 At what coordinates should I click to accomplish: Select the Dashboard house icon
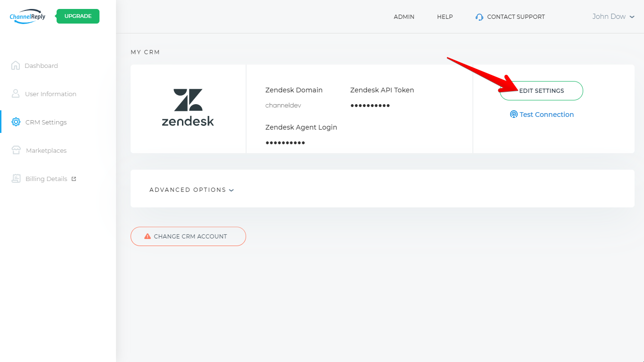click(16, 66)
